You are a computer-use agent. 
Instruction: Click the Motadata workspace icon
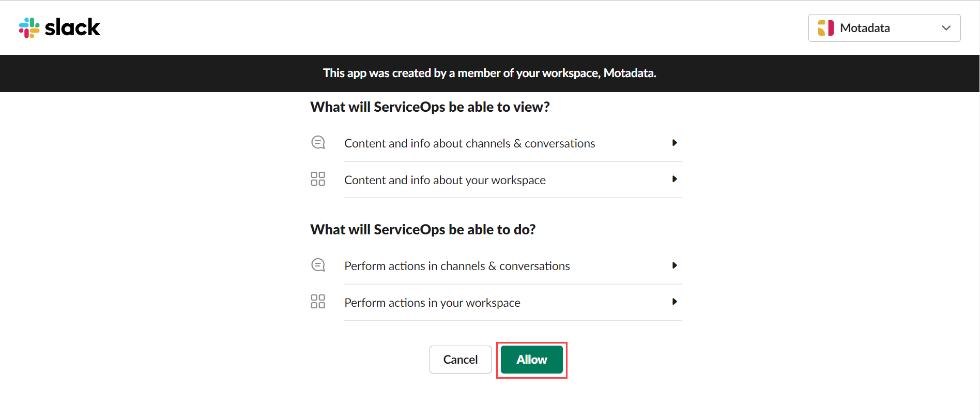click(825, 27)
